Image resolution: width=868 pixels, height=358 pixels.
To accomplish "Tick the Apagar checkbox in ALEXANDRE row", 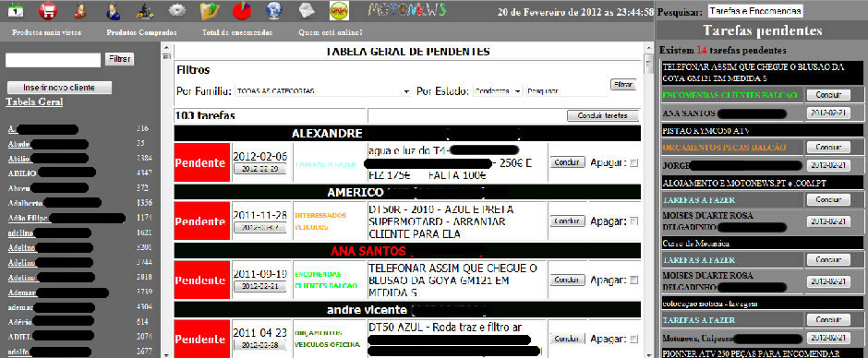I will tap(633, 162).
